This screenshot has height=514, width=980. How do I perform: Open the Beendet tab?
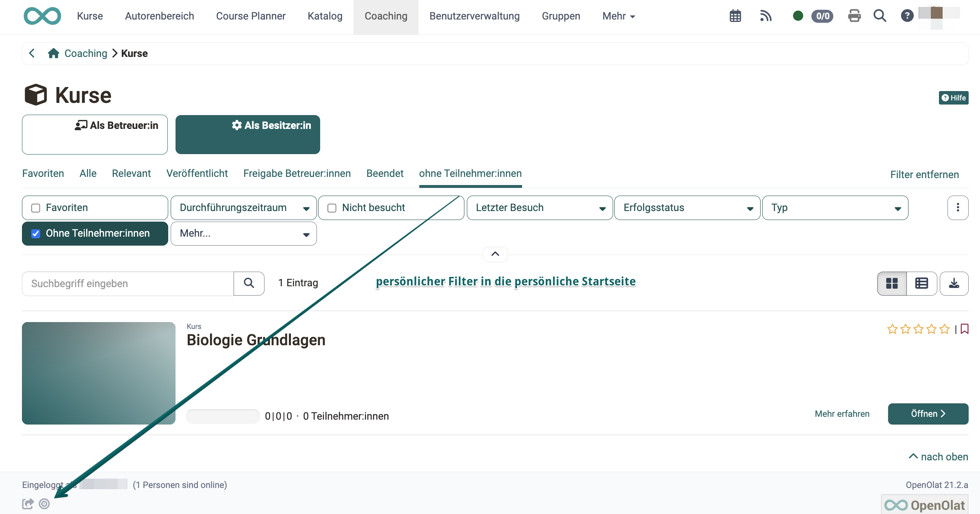click(x=385, y=174)
